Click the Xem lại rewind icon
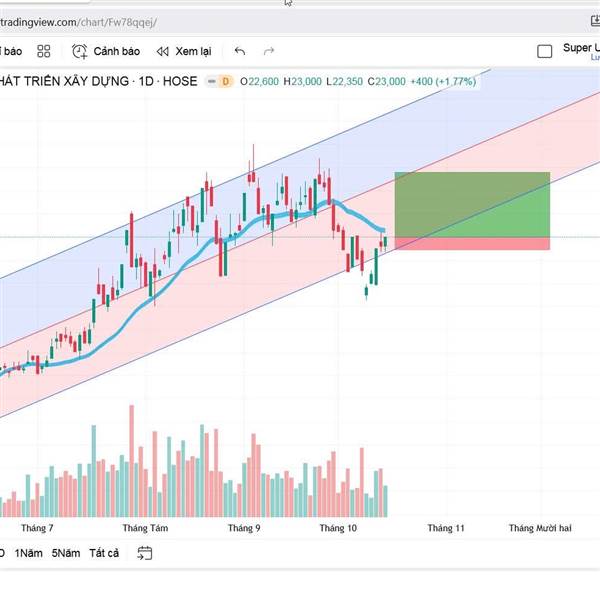The height and width of the screenshot is (600, 600). click(x=162, y=51)
